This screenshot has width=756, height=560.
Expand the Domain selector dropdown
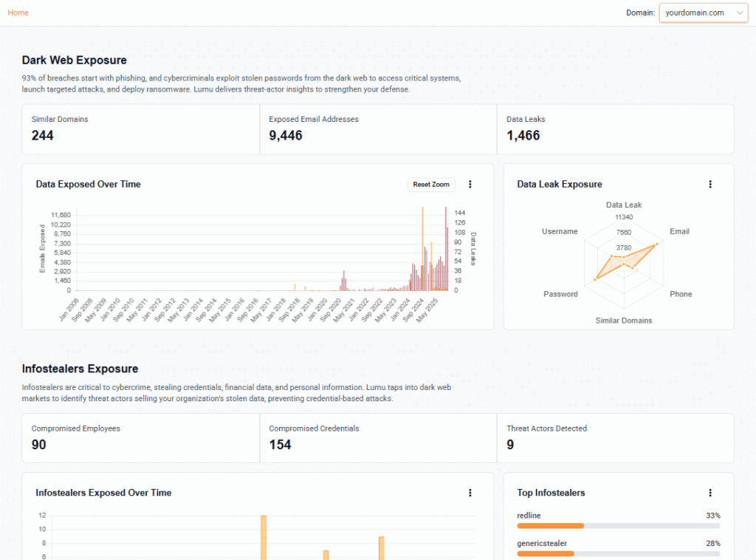coord(703,13)
